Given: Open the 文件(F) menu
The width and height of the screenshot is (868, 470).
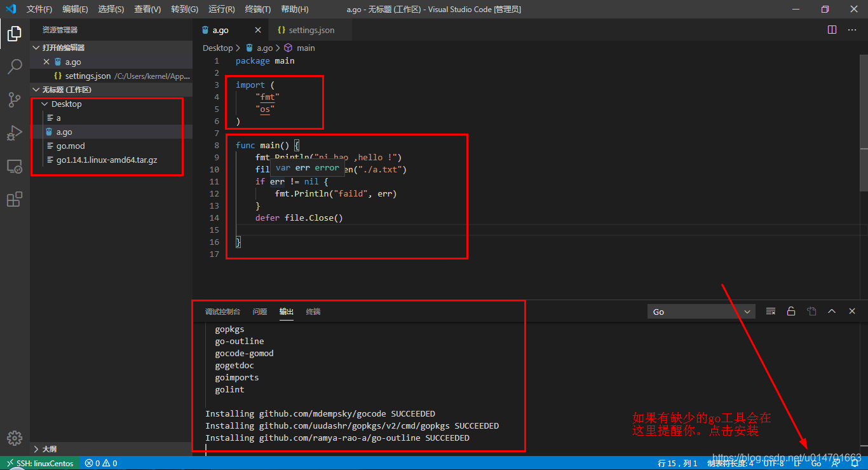Looking at the screenshot, I should [x=39, y=9].
